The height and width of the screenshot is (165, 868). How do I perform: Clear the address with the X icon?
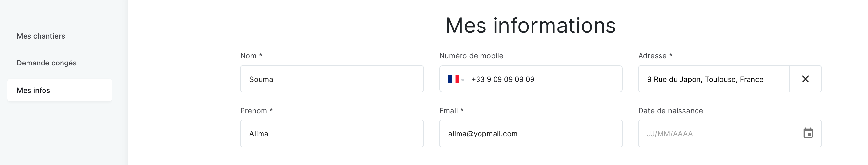[805, 79]
